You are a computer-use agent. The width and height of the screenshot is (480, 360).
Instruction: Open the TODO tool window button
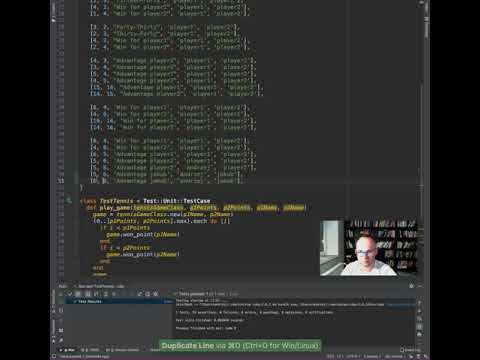click(x=90, y=350)
